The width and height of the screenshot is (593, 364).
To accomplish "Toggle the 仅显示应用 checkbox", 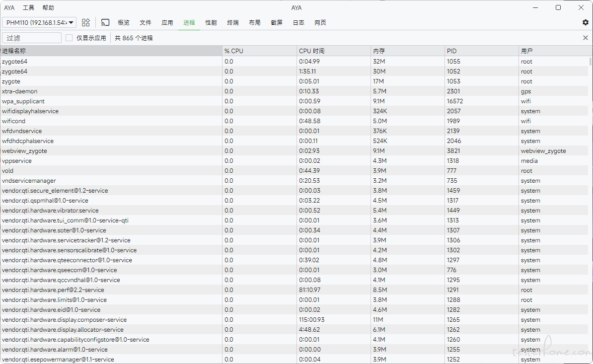I will 69,38.
